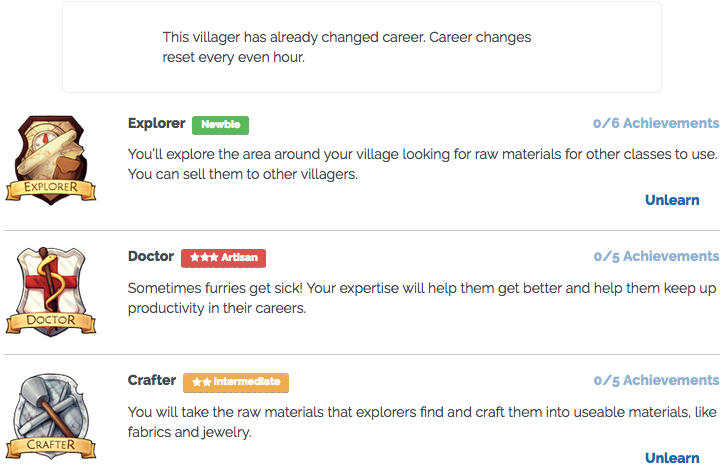
Task: Click the Explorer career description text
Action: tap(422, 165)
